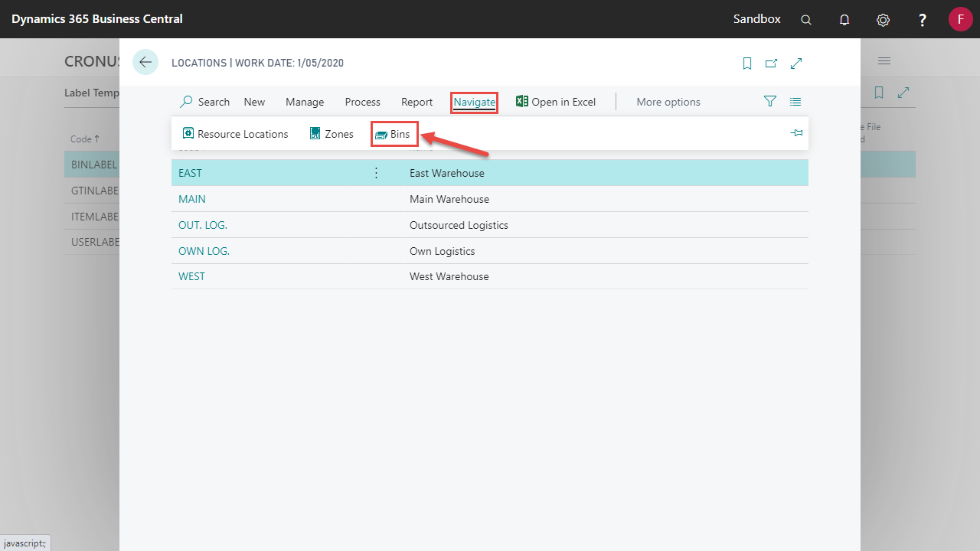The height and width of the screenshot is (551, 980).
Task: Select West Warehouse name cell
Action: (x=449, y=276)
